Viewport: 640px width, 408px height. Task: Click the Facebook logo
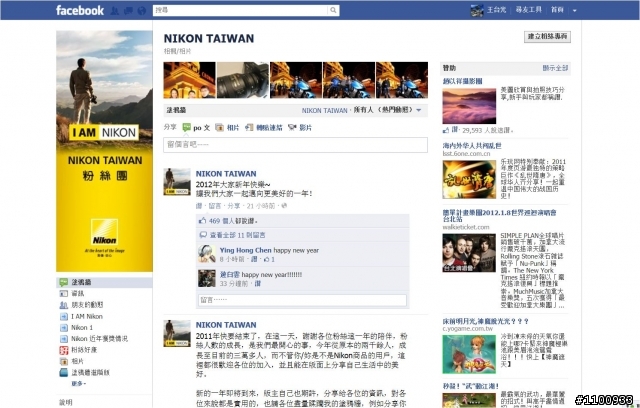point(80,10)
